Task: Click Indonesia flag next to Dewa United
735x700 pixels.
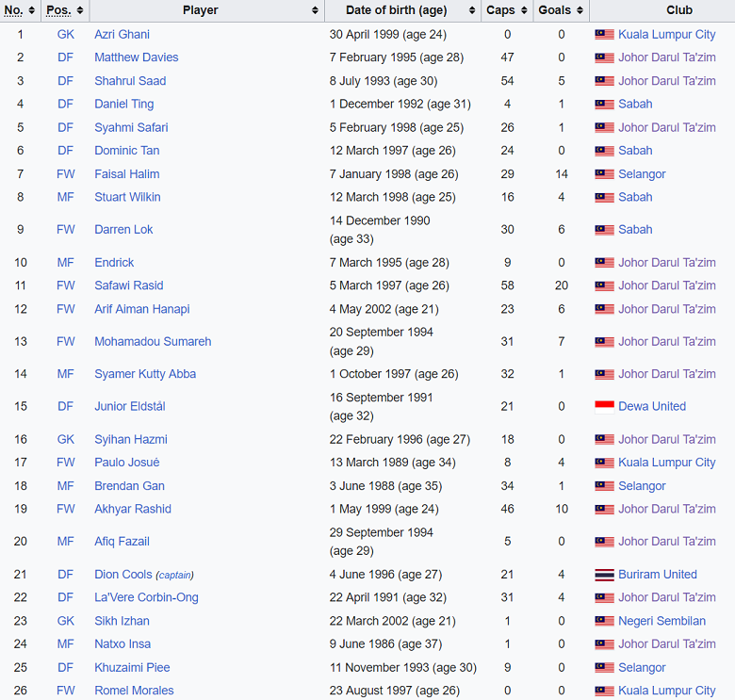Action: coord(604,407)
